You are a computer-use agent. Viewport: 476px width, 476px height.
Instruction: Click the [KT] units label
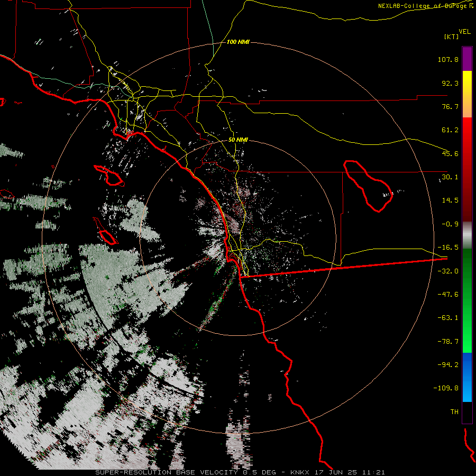tap(452, 36)
